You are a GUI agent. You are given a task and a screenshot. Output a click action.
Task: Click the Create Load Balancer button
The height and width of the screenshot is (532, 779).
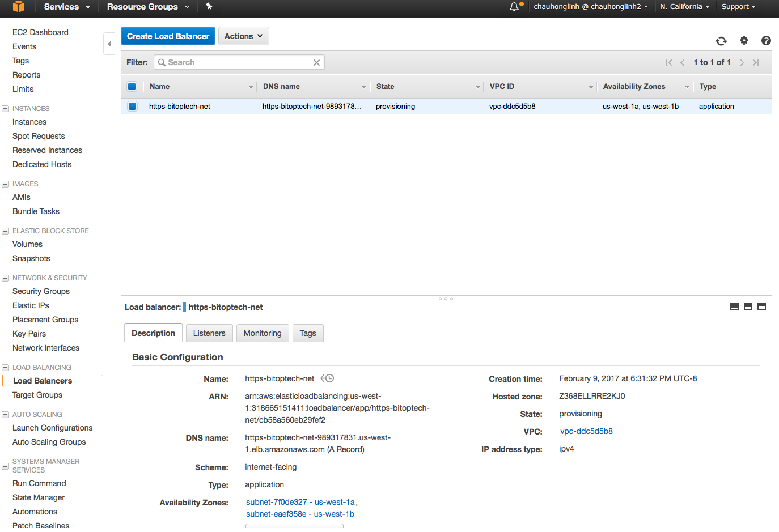[168, 36]
